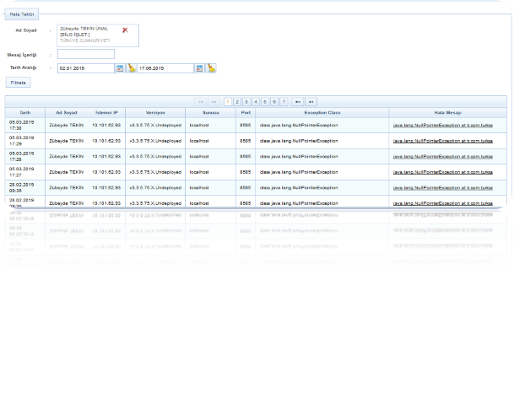The height and width of the screenshot is (420, 514).
Task: Clear start date with broom icon
Action: pyautogui.click(x=132, y=68)
